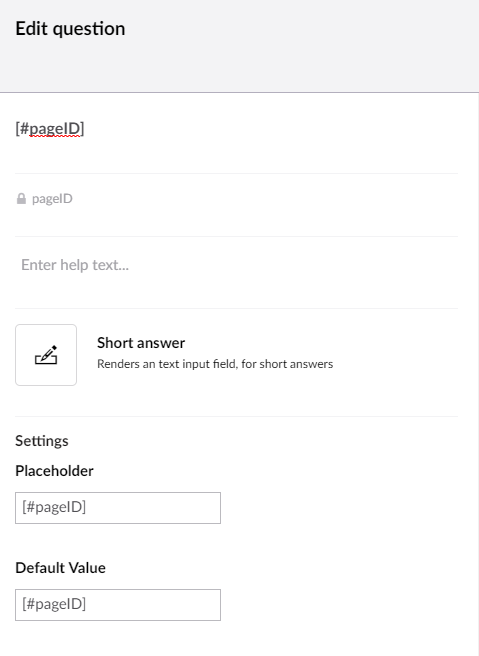Click the Edit question dialog title
The height and width of the screenshot is (656, 479).
point(70,29)
